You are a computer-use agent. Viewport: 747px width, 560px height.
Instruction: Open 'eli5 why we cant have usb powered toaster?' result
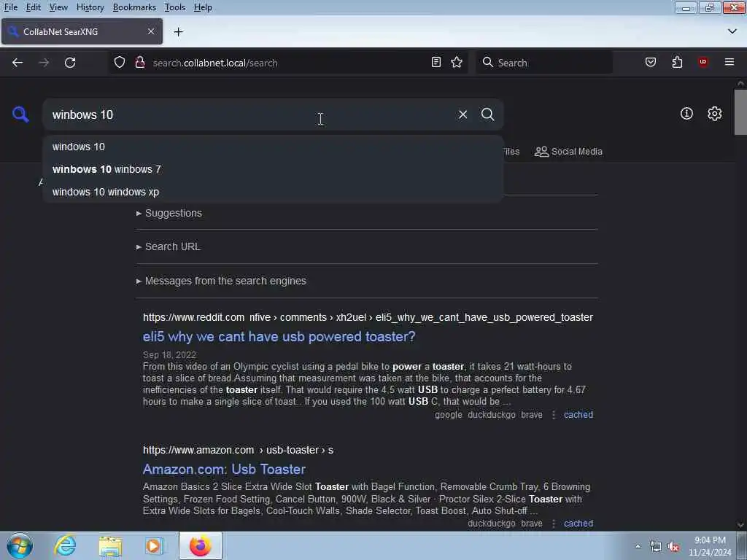click(279, 337)
